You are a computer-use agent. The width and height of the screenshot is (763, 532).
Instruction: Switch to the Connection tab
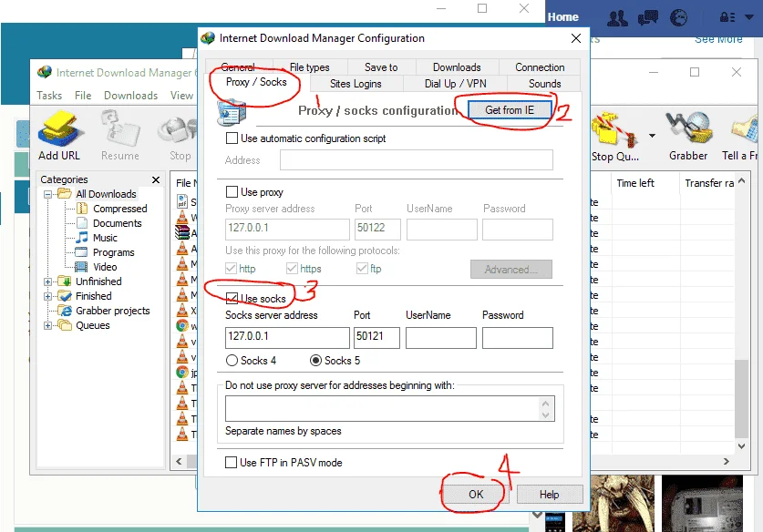[x=540, y=67]
